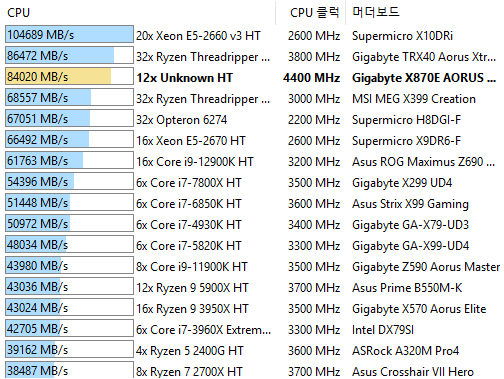Screen dimensions: 504x379
Task: Click Gigabyte X299 UD4 cell
Action: [402, 183]
